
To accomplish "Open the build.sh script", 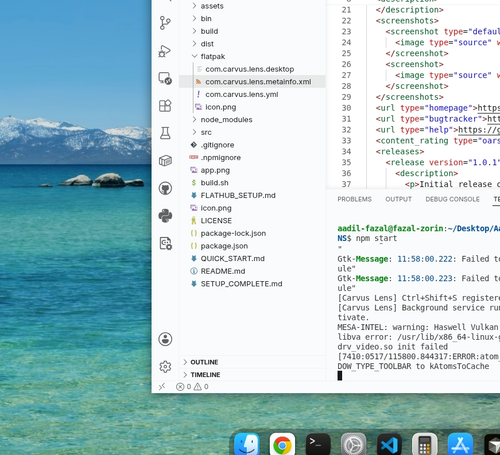I will point(252,183).
